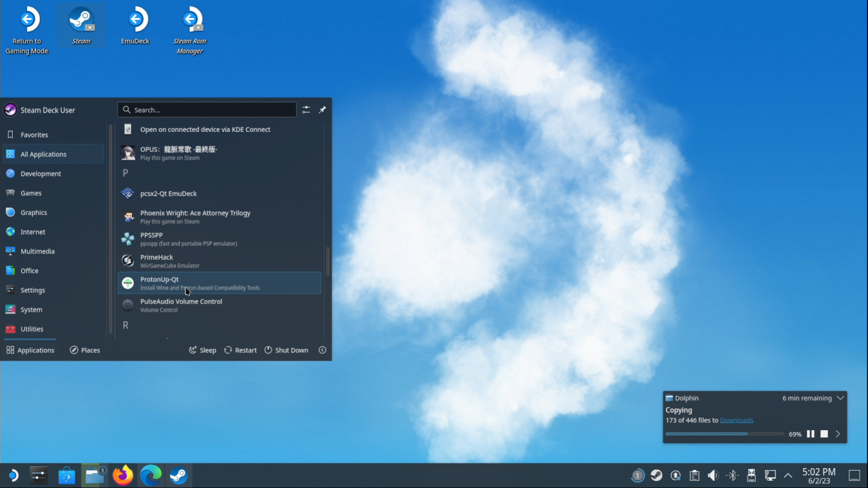The image size is (868, 488).
Task: Select Games category
Action: 53,193
